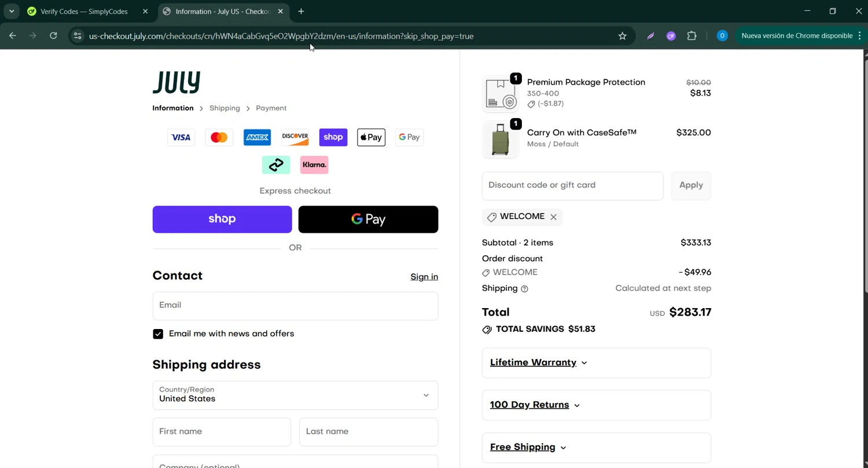
Task: Click the Klarna badge icon
Action: [314, 165]
